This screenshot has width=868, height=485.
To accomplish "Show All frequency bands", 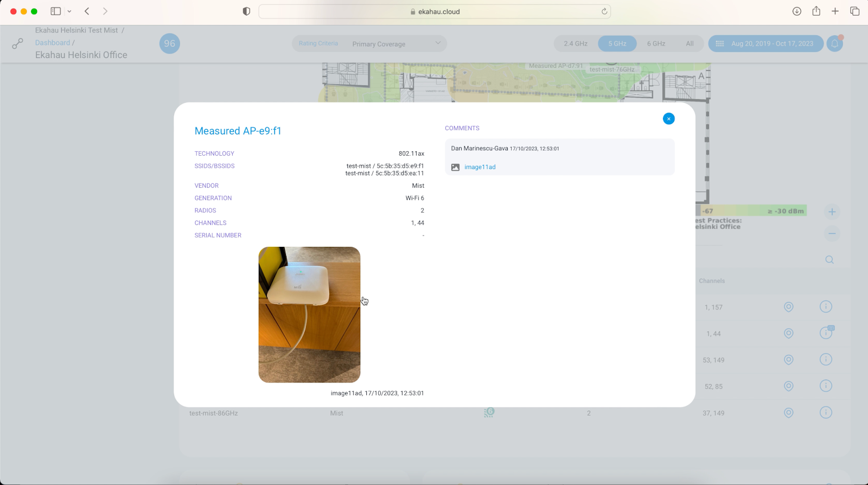I will (690, 43).
